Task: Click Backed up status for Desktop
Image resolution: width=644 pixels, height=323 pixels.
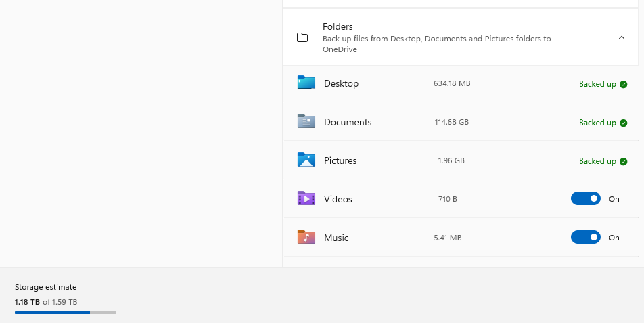Action: [x=597, y=84]
